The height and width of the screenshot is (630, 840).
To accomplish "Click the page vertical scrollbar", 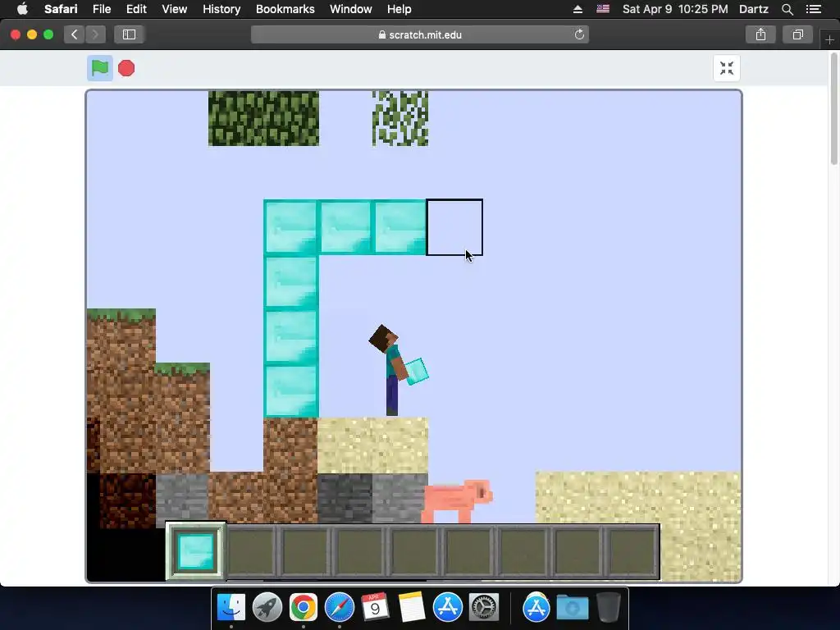I will [x=834, y=107].
